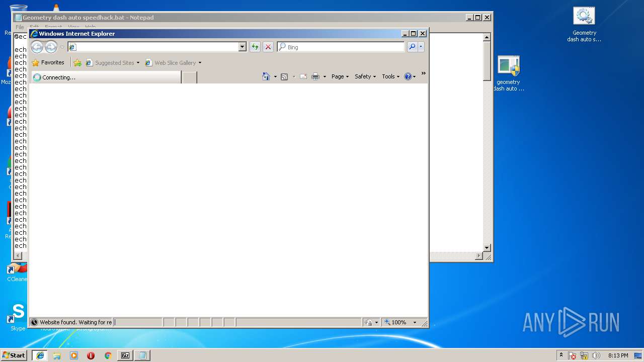
Task: Select the Connecting... tab
Action: coord(106,77)
